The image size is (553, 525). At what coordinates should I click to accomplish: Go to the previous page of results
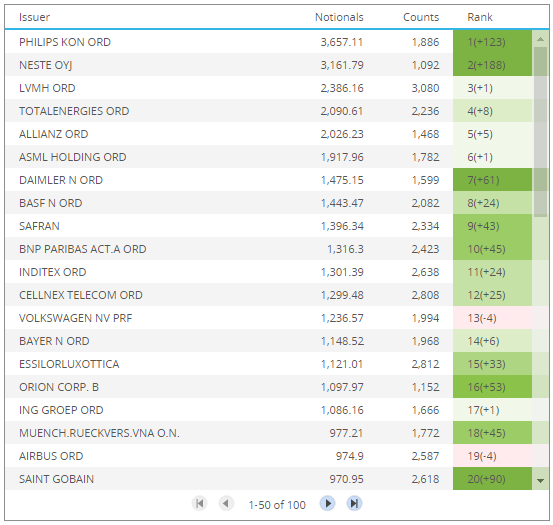[x=226, y=503]
